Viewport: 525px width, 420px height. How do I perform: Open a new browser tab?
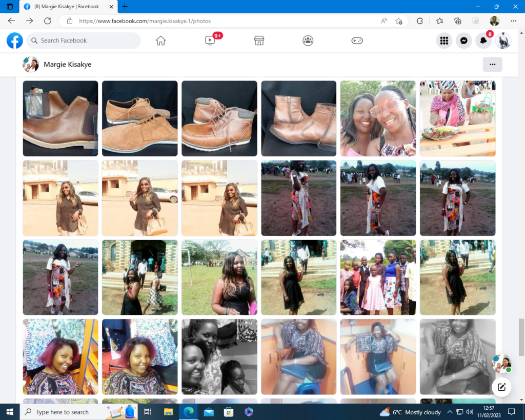point(125,7)
